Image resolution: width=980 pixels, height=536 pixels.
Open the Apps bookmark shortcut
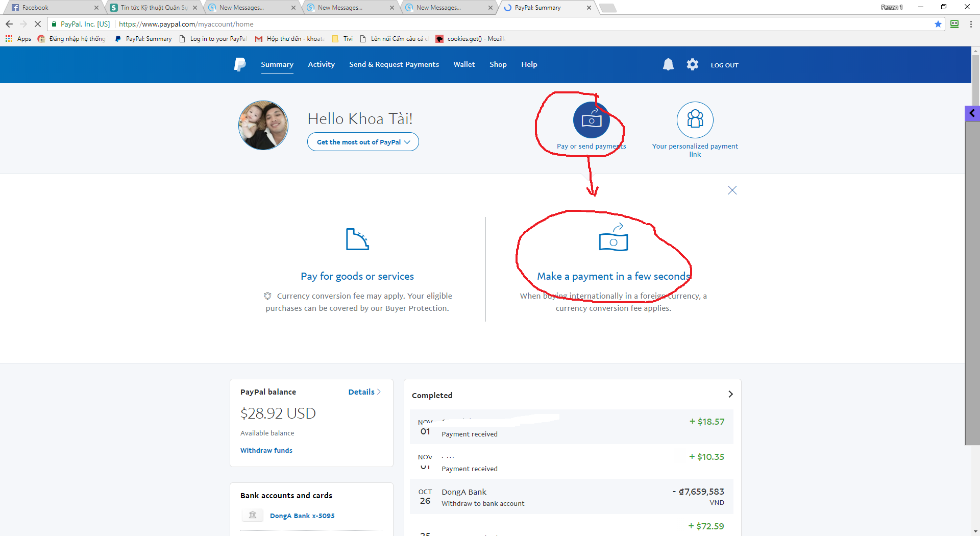18,39
